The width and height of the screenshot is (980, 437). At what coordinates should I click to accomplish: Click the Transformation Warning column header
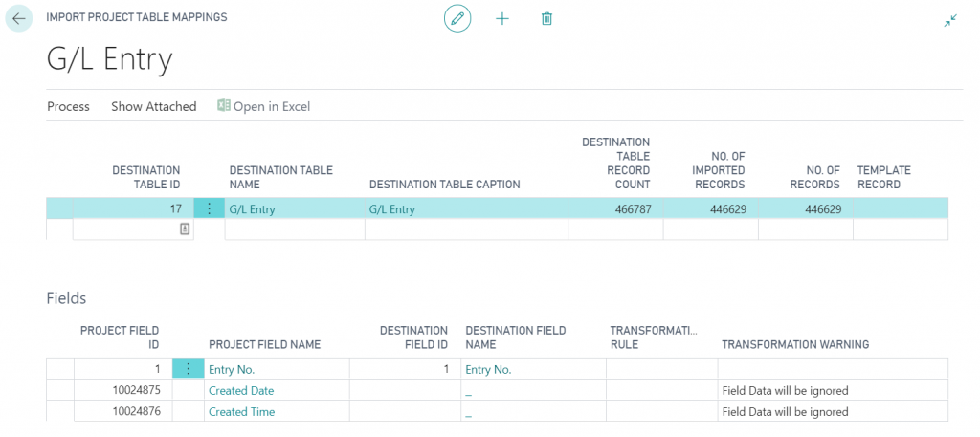794,344
